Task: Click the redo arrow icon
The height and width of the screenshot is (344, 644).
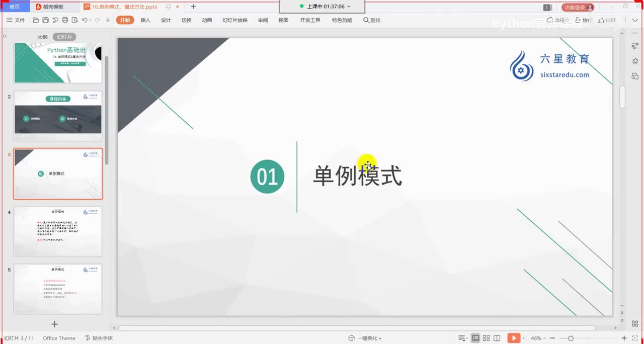Action: 97,20
